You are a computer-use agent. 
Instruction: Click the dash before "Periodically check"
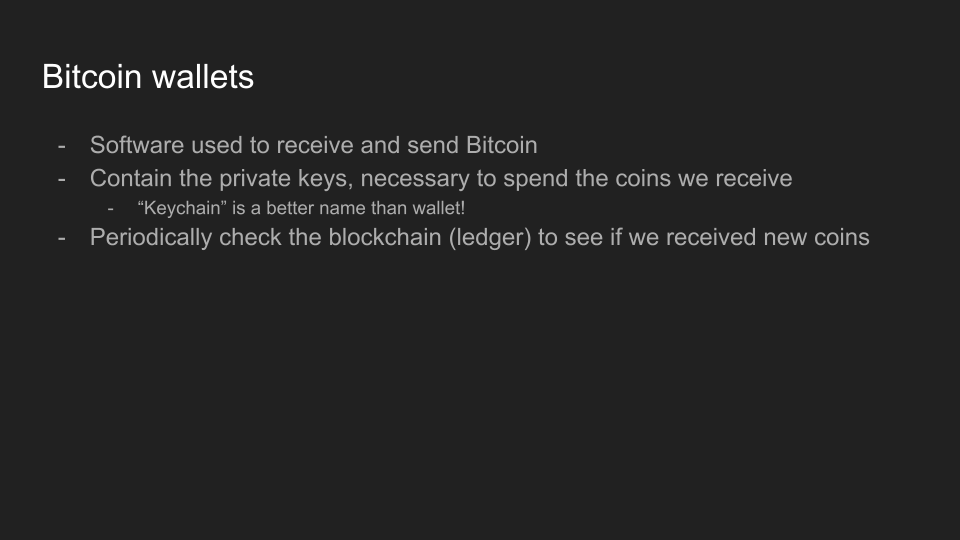(x=62, y=239)
